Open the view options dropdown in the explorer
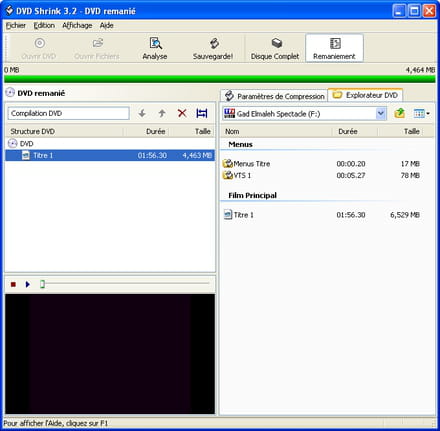This screenshot has width=440, height=431. pyautogui.click(x=422, y=114)
